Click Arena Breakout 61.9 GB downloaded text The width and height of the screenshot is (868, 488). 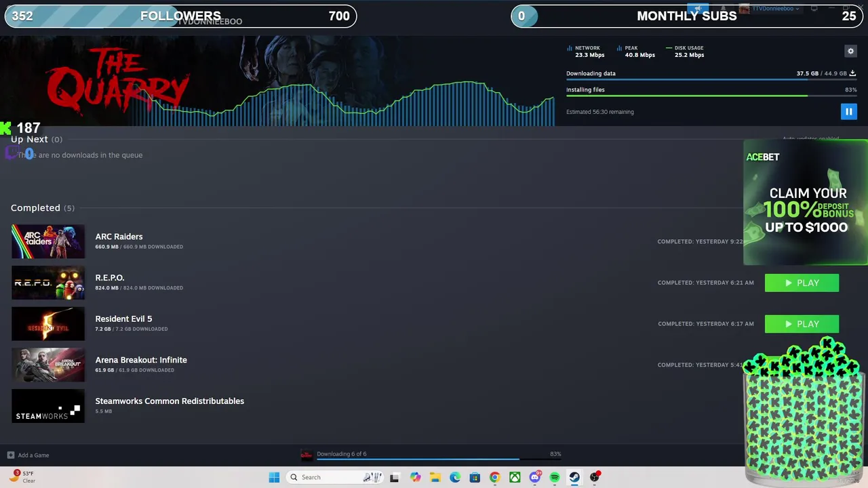[135, 370]
